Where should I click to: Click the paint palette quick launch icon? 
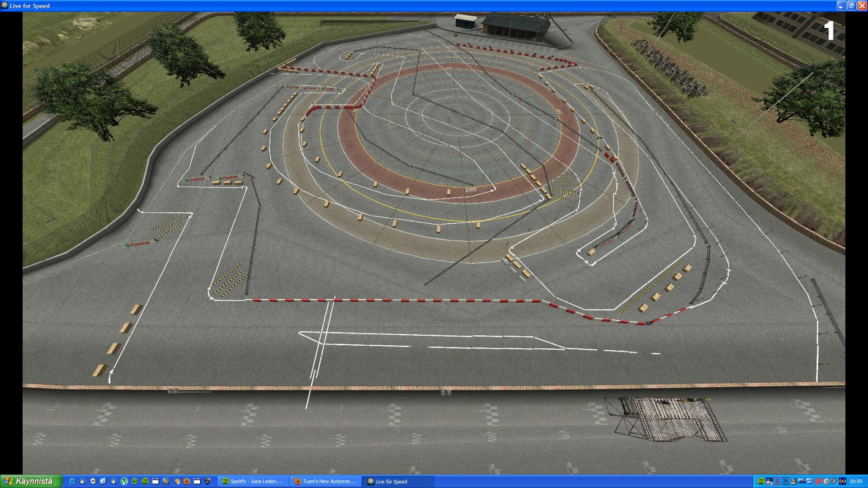[x=166, y=481]
